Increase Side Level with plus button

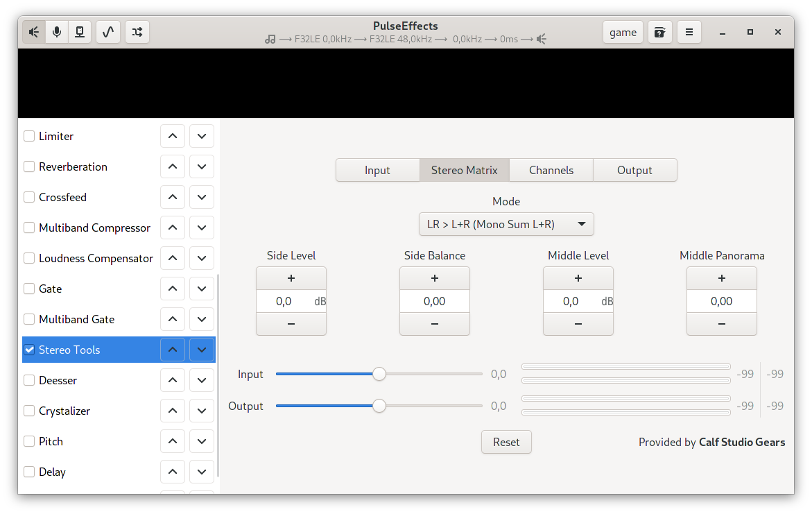tap(291, 278)
